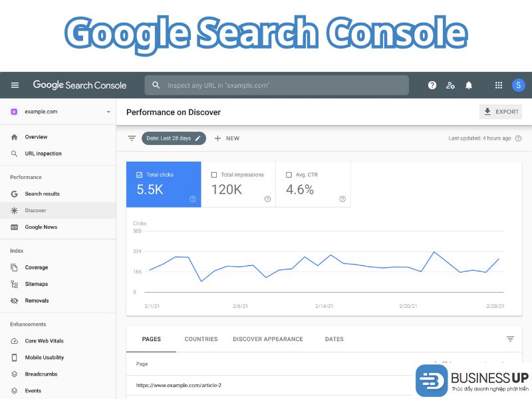Check the Avg. CTR checkbox

coord(289,175)
